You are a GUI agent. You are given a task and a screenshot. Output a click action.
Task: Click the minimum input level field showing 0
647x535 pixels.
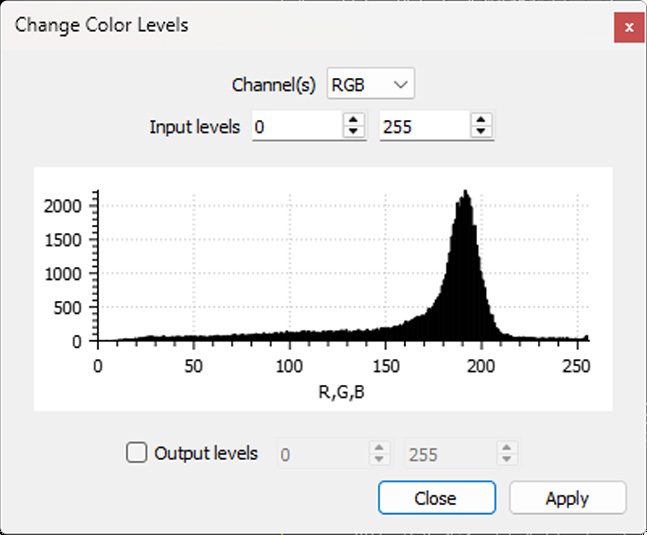tap(296, 127)
